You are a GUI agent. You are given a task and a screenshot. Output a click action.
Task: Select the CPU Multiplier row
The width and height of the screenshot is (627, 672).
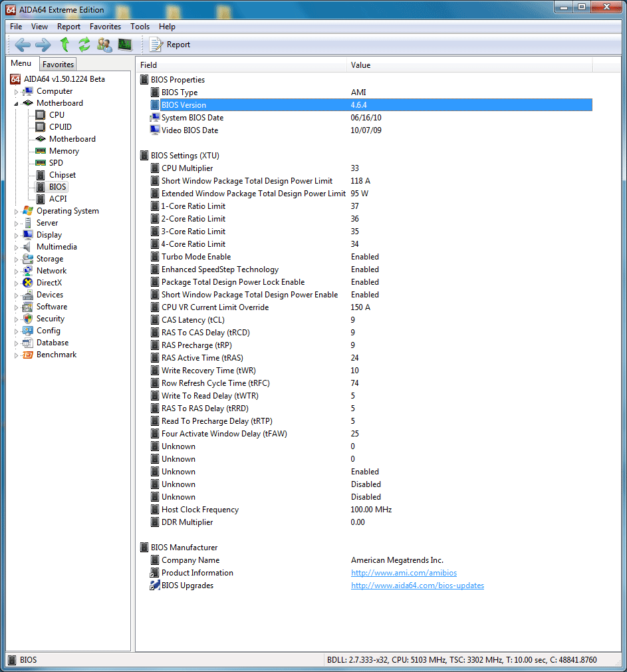coord(371,168)
